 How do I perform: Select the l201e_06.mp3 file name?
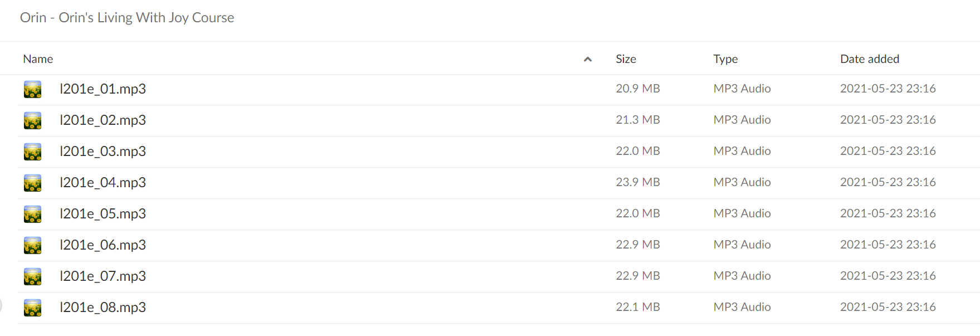103,245
